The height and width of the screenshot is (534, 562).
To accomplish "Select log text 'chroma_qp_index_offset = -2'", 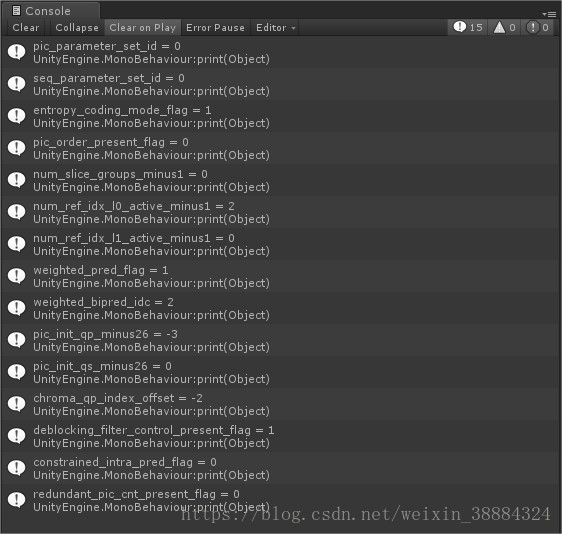I will click(118, 398).
